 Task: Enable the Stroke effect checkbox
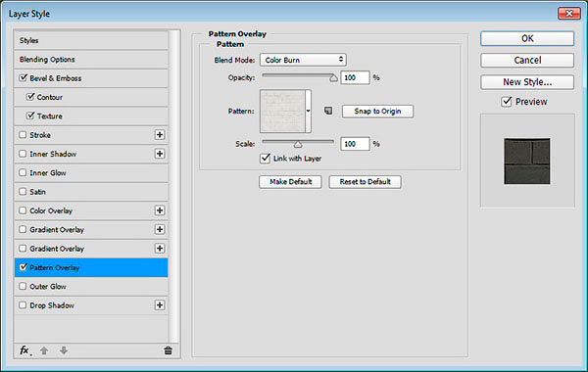pyautogui.click(x=23, y=135)
